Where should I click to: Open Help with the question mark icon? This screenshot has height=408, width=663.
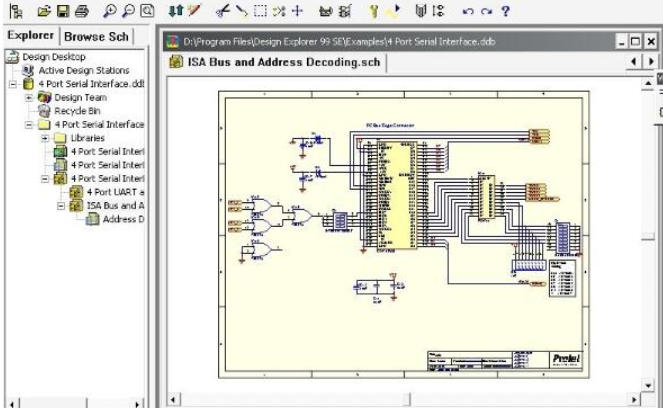pyautogui.click(x=505, y=11)
